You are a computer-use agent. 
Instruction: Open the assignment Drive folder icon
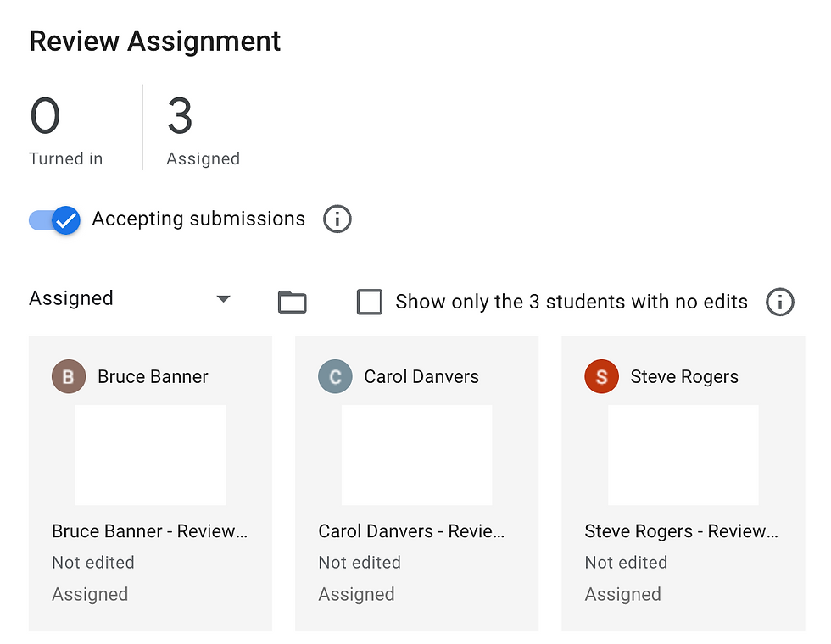point(292,302)
